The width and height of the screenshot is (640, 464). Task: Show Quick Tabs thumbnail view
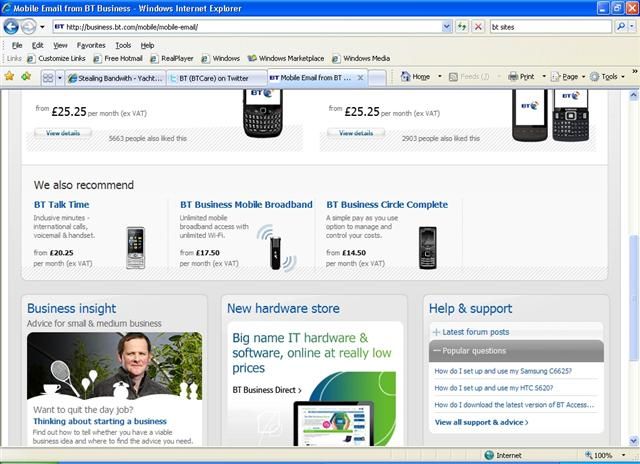click(48, 78)
